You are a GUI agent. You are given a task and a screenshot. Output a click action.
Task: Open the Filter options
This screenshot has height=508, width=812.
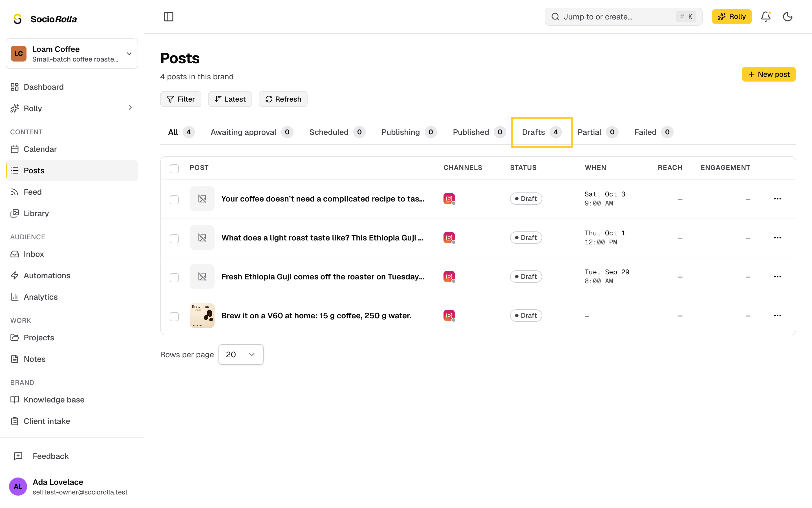[180, 99]
